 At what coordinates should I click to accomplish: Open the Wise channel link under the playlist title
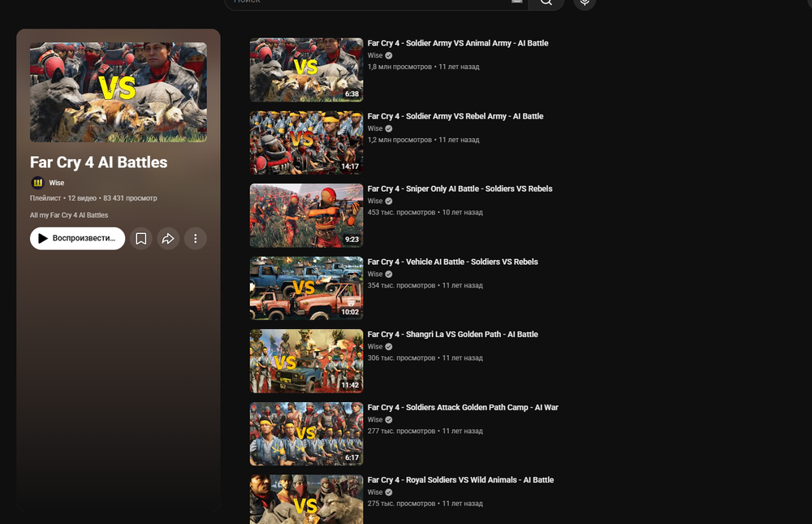[x=57, y=183]
